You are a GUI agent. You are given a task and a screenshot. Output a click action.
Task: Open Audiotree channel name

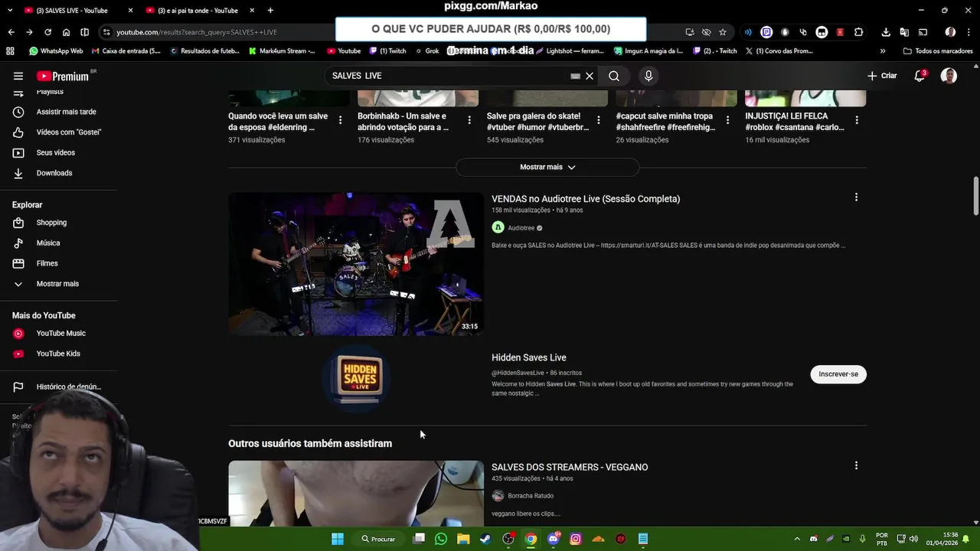click(521, 228)
